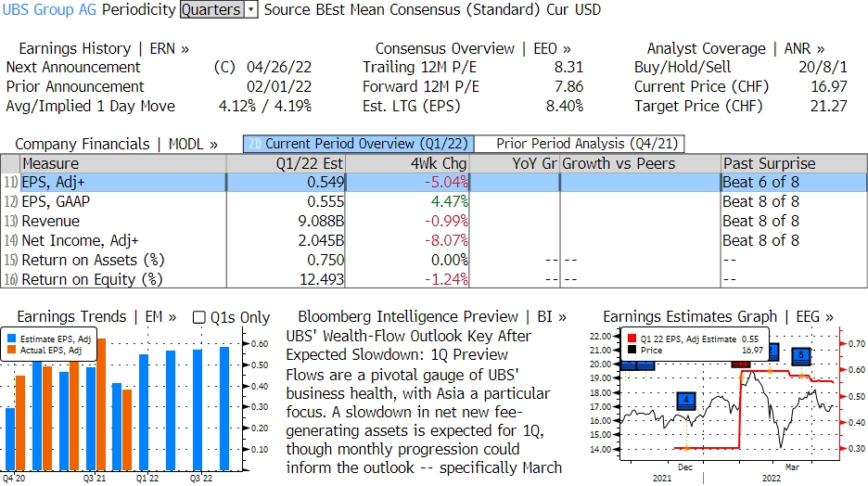The height and width of the screenshot is (486, 868).
Task: Open Earnings Trends EM link
Action: [96, 316]
